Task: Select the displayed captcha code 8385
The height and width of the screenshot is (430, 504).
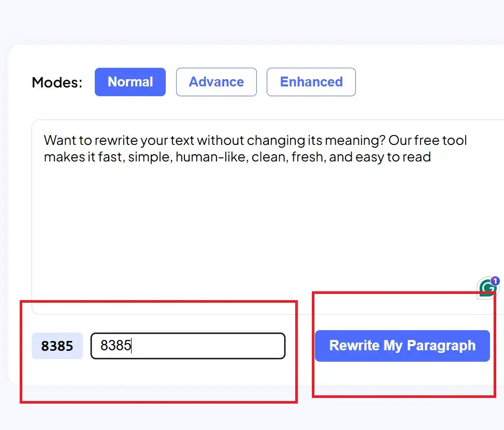Action: point(57,346)
